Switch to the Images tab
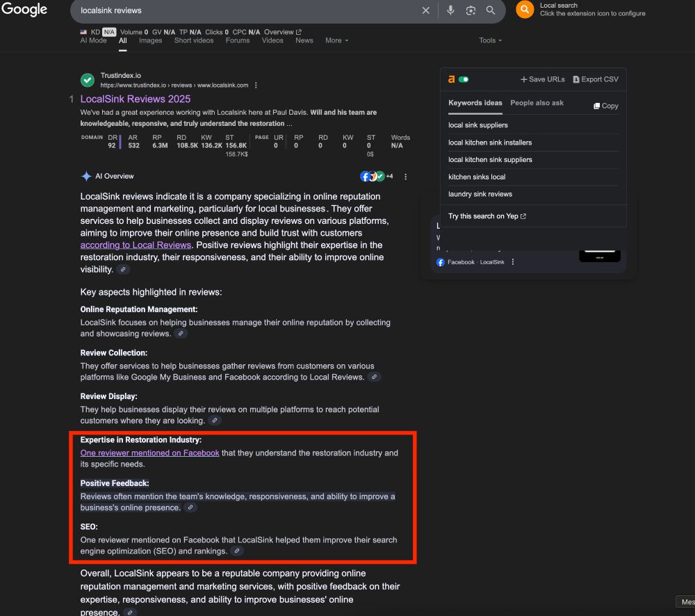The width and height of the screenshot is (695, 616). click(150, 40)
